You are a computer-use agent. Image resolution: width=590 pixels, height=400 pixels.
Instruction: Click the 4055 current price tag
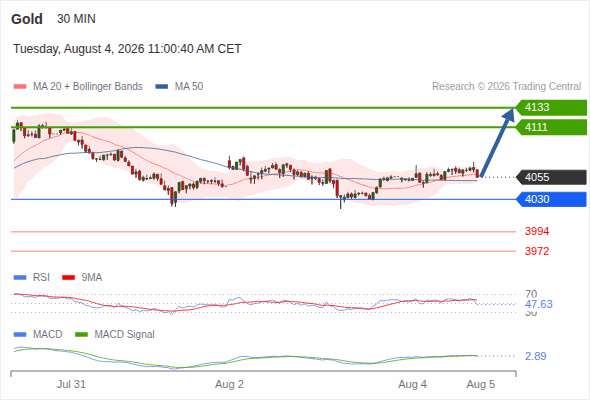551,177
